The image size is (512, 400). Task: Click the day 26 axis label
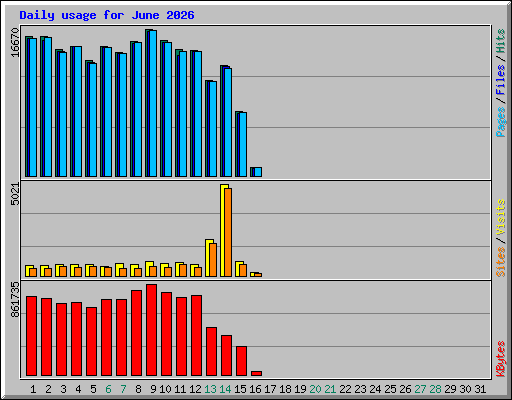[405, 389]
